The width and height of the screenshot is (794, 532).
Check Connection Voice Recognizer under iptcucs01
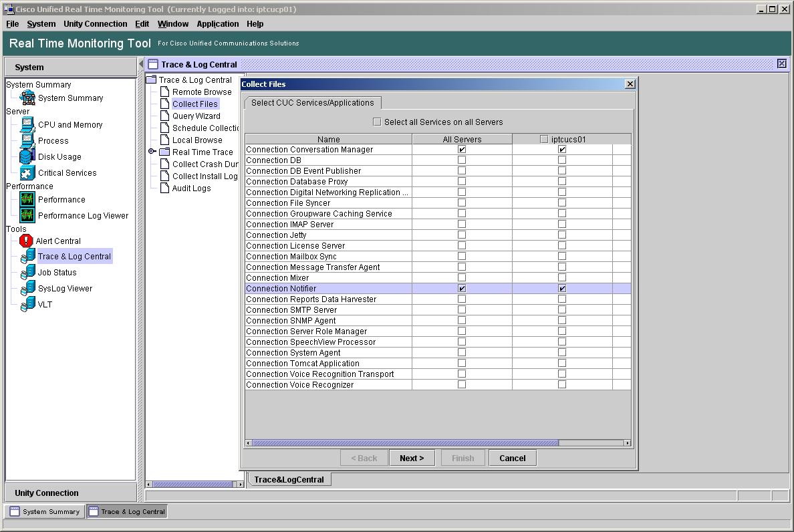(562, 385)
